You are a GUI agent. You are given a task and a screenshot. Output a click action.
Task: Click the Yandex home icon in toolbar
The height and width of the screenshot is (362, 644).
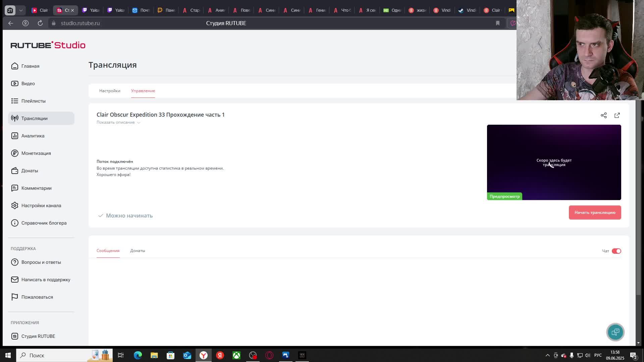[x=25, y=23]
